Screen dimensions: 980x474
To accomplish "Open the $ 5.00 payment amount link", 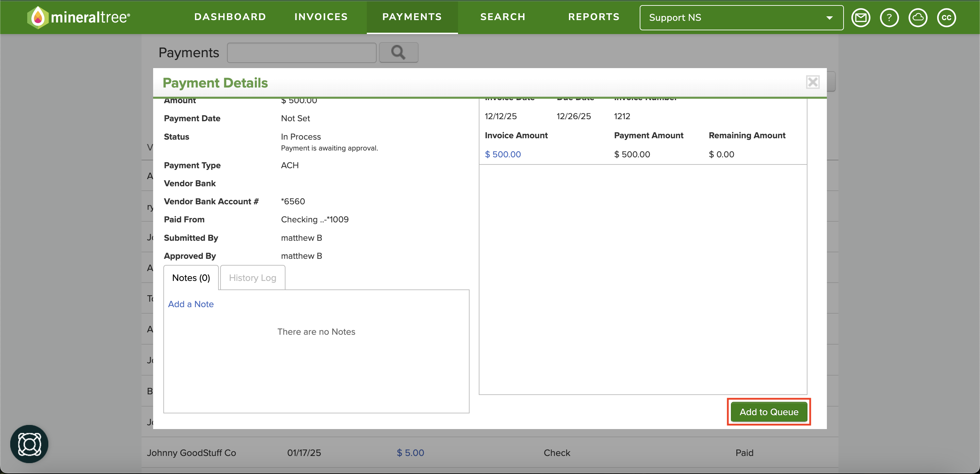I will [410, 452].
